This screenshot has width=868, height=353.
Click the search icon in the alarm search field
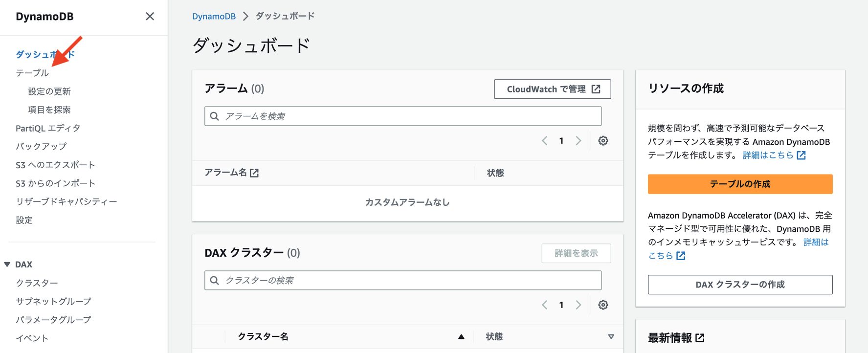point(214,116)
